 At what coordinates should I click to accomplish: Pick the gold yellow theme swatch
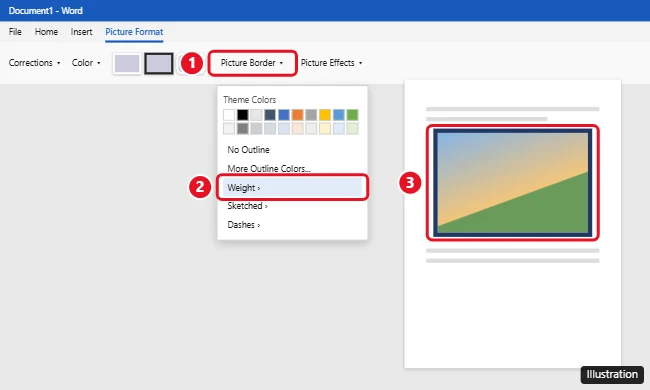[x=325, y=115]
